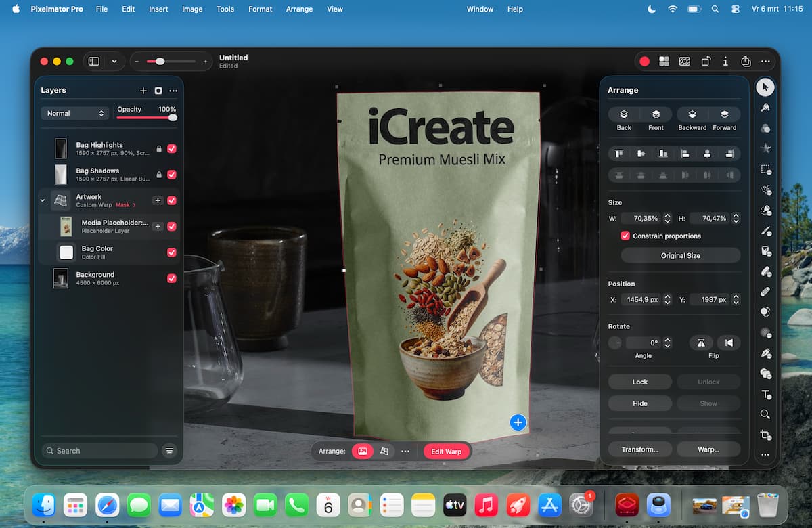
Task: Select the Crop tool
Action: pos(765,435)
